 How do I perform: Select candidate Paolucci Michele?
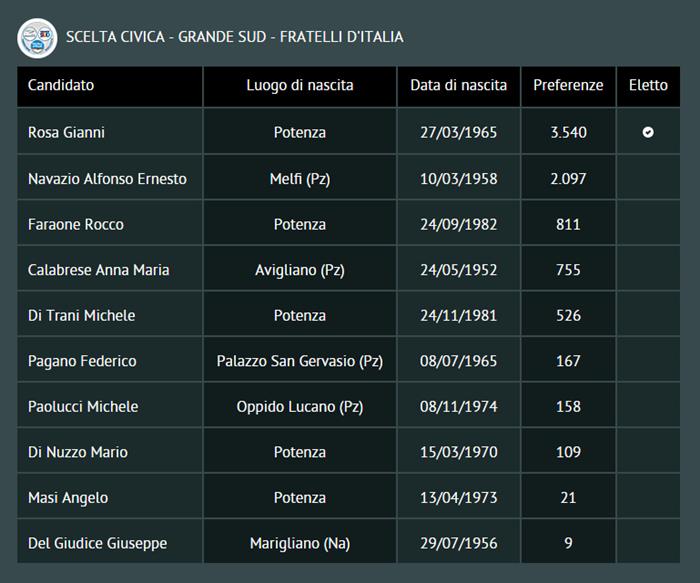[x=83, y=407]
